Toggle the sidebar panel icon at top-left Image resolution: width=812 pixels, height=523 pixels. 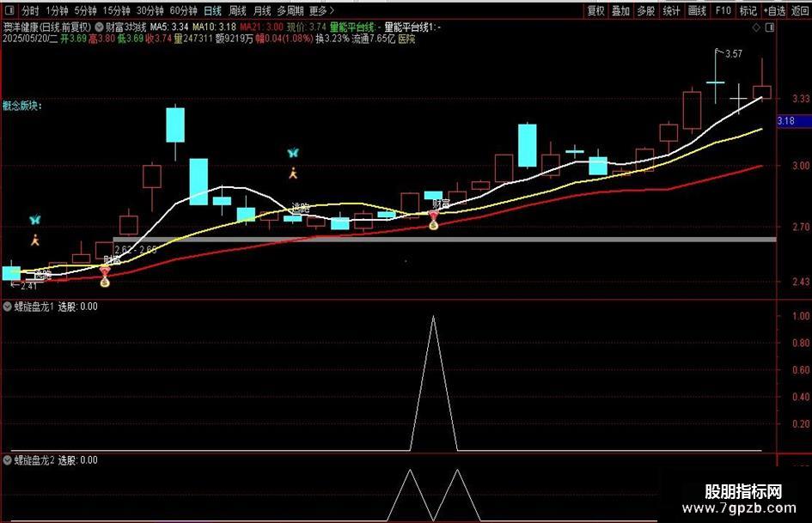[9, 9]
